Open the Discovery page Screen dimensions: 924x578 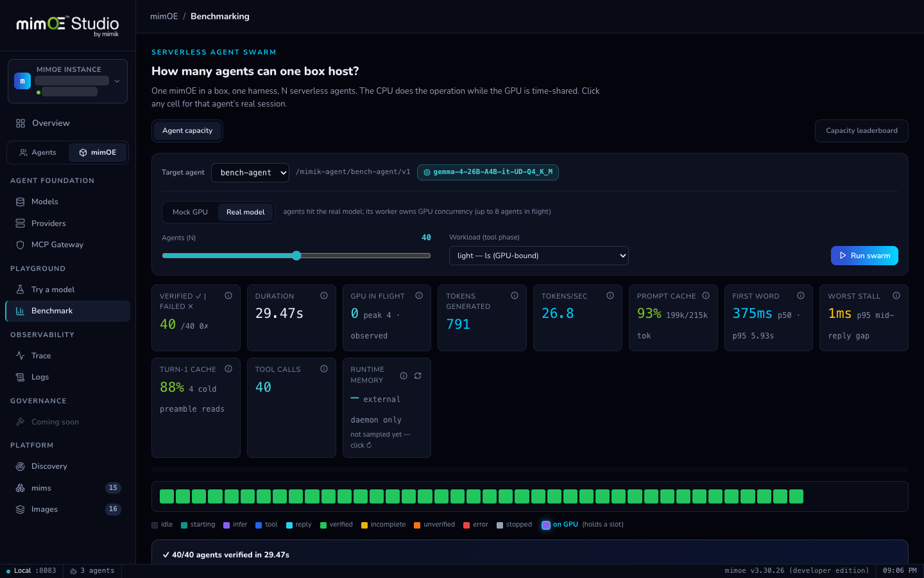(67, 466)
